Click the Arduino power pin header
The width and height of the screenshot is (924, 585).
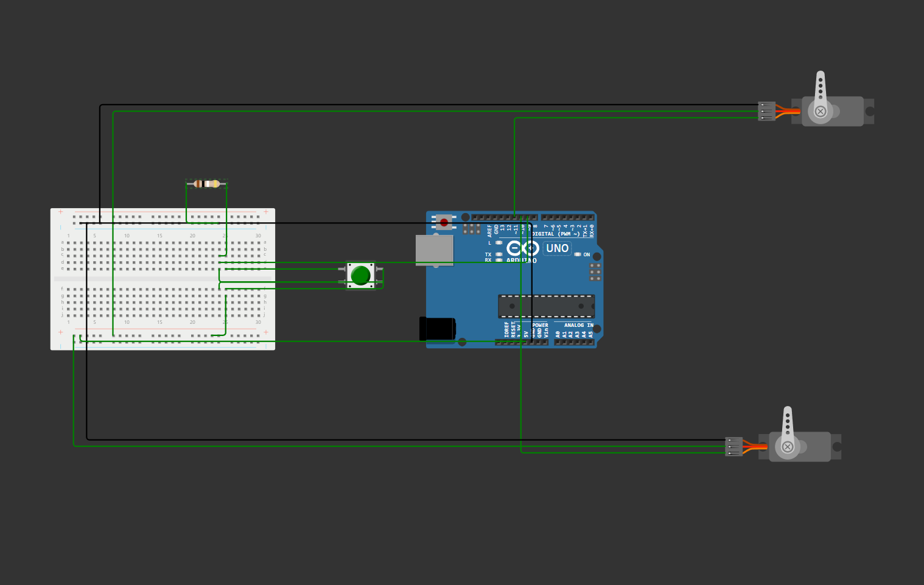[522, 342]
